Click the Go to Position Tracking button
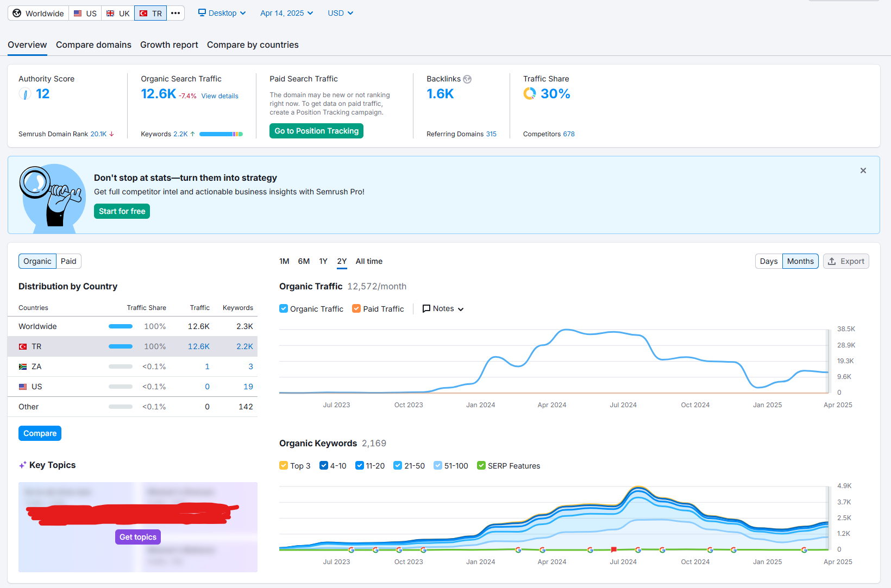This screenshot has height=588, width=891. [316, 131]
